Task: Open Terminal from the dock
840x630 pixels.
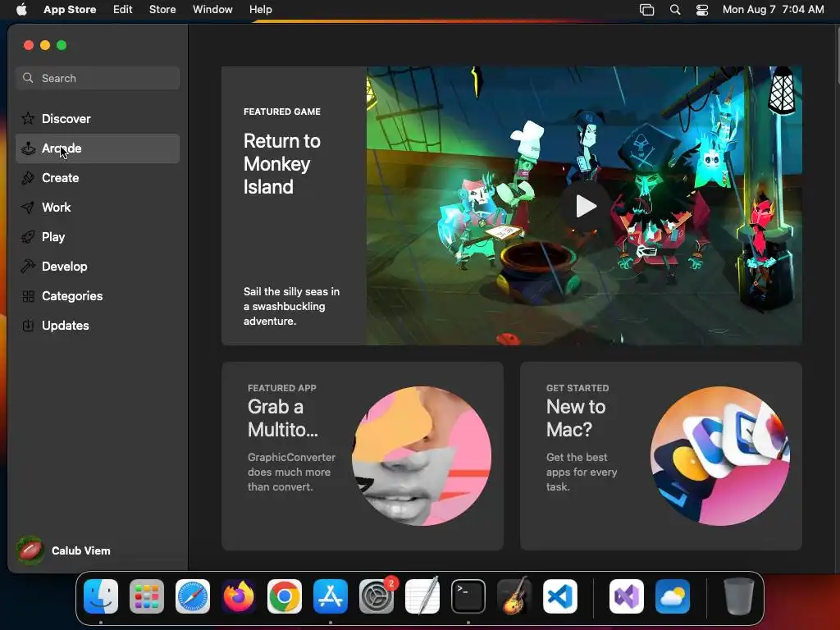Action: pos(468,596)
